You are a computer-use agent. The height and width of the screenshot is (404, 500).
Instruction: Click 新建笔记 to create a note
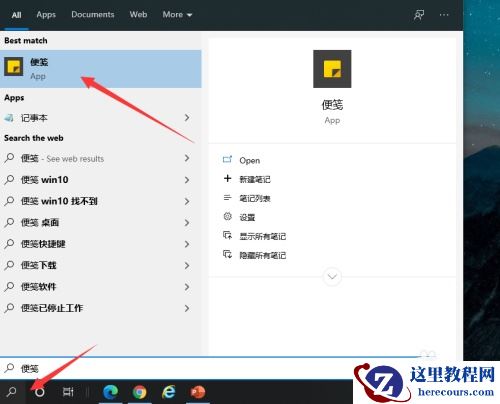255,179
